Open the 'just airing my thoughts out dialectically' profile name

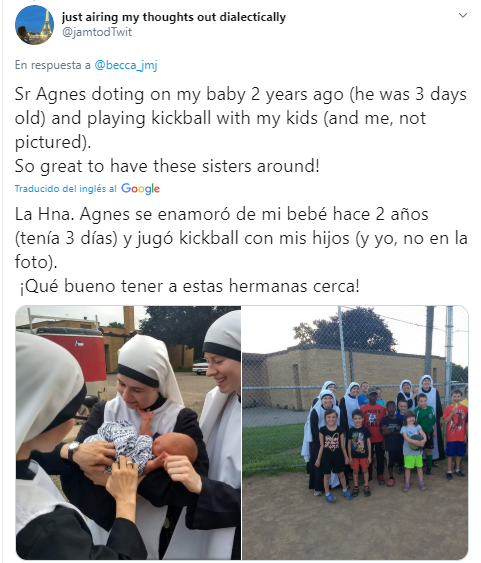[x=174, y=17]
